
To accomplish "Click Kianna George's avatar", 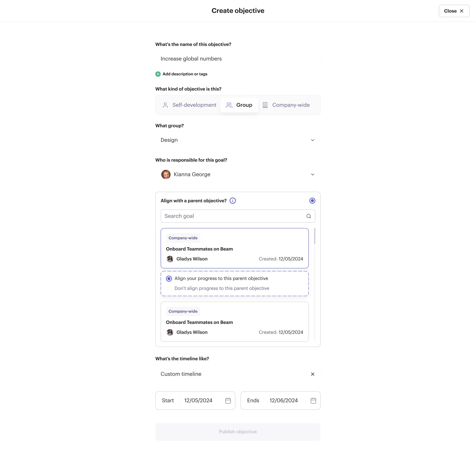I will [166, 174].
